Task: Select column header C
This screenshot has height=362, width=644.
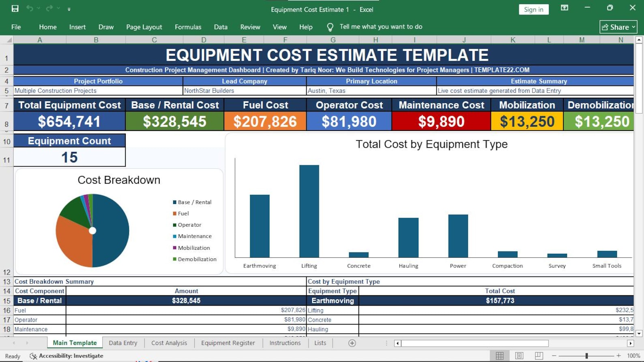Action: coord(154,40)
